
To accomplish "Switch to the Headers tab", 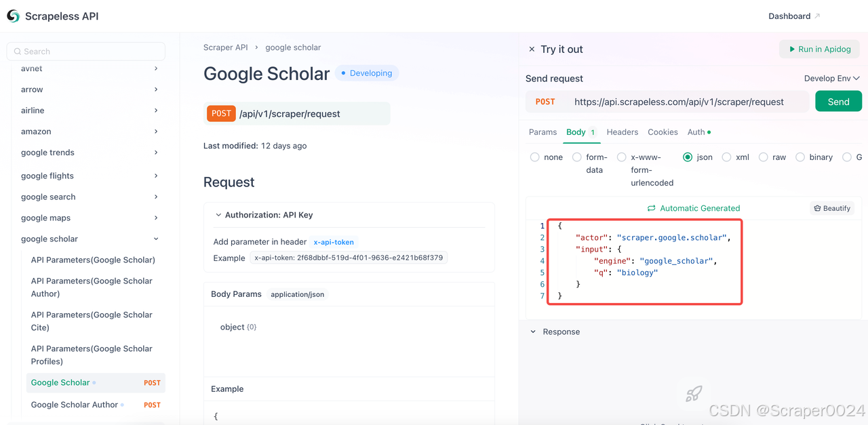I will [623, 132].
